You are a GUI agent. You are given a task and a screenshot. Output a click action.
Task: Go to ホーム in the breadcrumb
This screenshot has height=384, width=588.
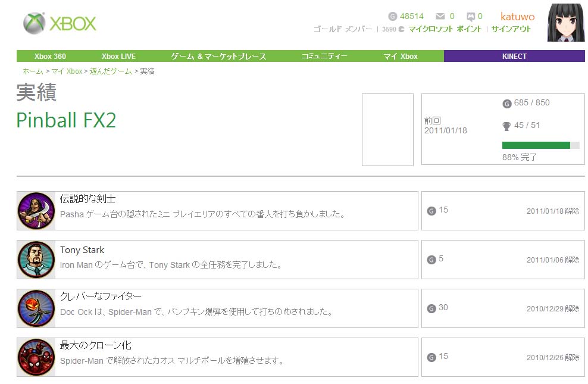click(33, 71)
